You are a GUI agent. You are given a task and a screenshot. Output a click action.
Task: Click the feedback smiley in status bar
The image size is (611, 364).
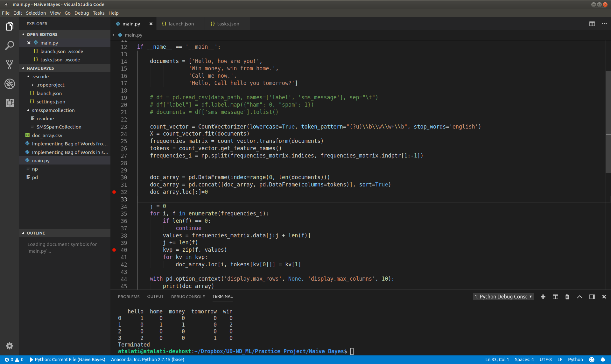592,360
